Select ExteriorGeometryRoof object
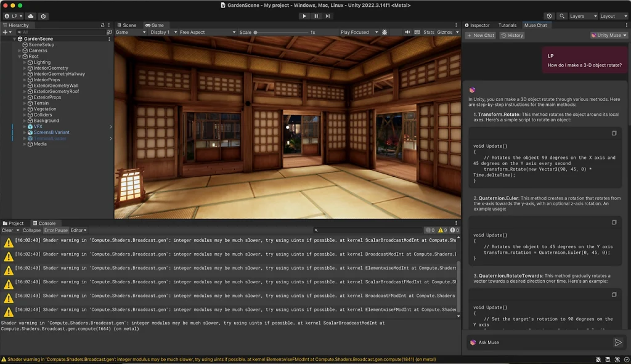Viewport: 631px width, 364px height. click(x=56, y=91)
